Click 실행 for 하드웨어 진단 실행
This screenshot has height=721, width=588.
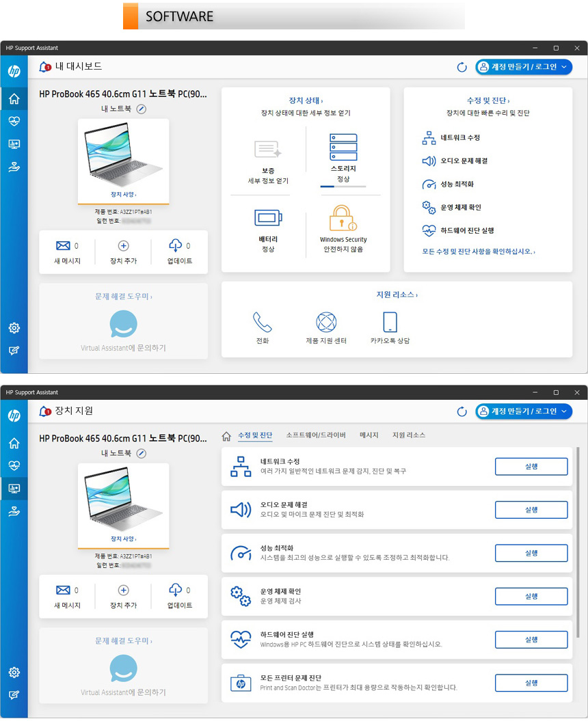click(531, 640)
